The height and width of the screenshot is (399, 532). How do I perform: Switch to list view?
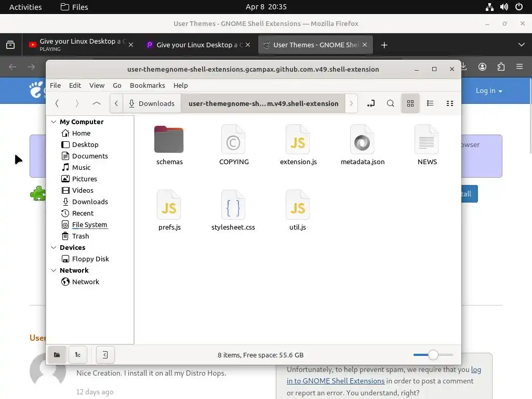430,103
